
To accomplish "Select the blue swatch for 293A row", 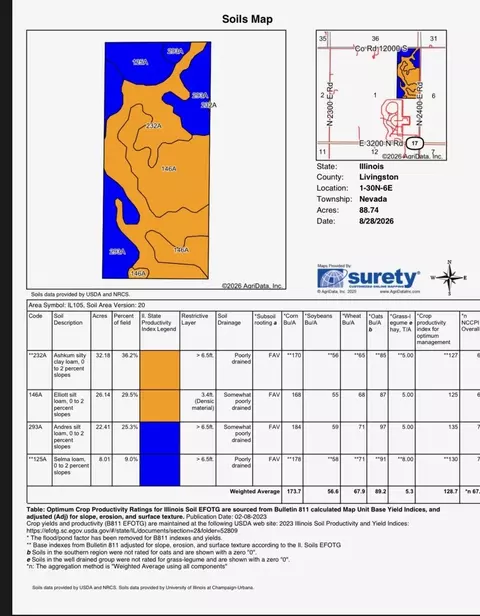I will click(160, 438).
